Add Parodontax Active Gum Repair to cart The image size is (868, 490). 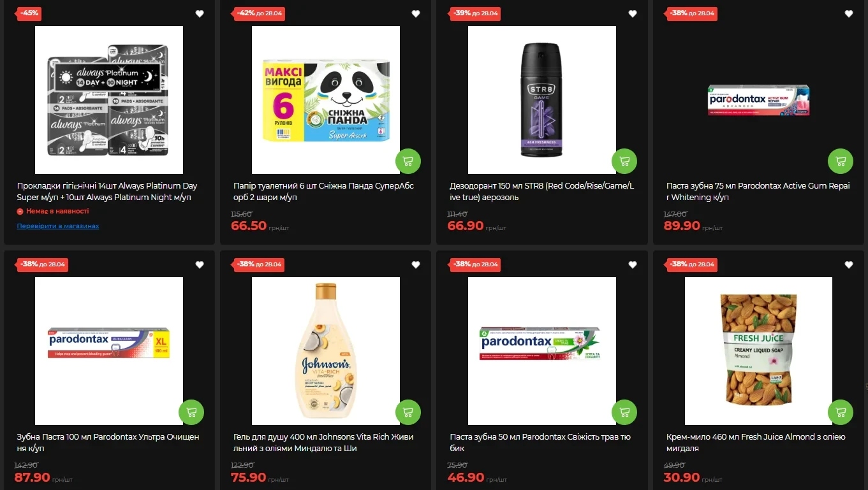tap(841, 161)
